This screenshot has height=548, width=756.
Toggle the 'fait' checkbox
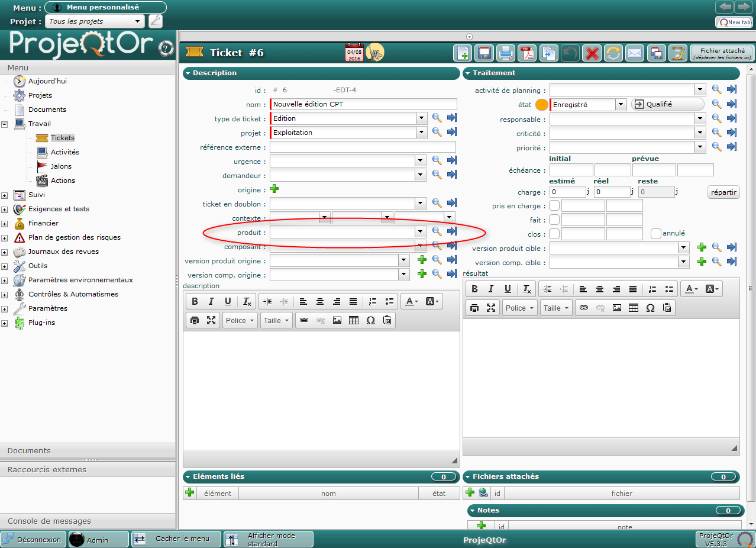click(554, 220)
